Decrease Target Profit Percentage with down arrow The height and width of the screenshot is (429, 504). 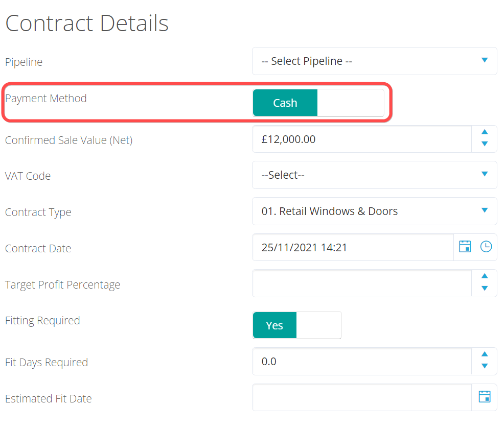[485, 289]
